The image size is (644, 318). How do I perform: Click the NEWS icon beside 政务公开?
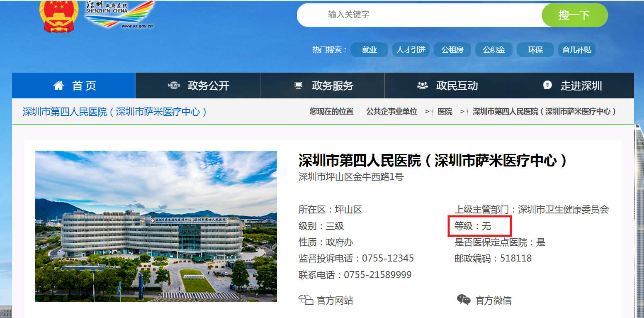pyautogui.click(x=174, y=86)
